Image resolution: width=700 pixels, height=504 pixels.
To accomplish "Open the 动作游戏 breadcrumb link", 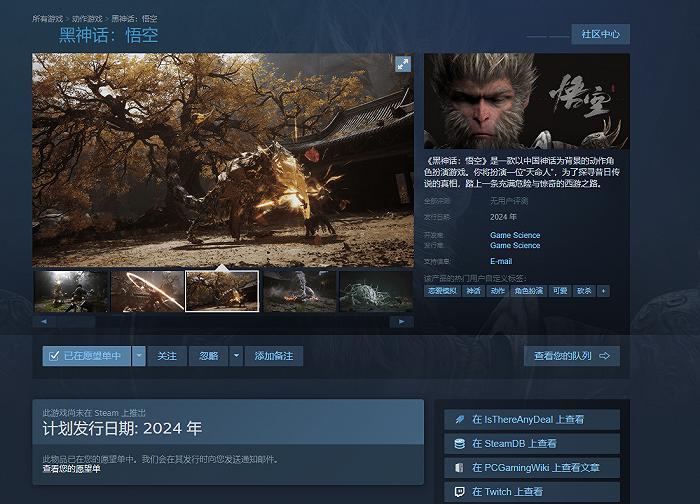I will coord(87,19).
